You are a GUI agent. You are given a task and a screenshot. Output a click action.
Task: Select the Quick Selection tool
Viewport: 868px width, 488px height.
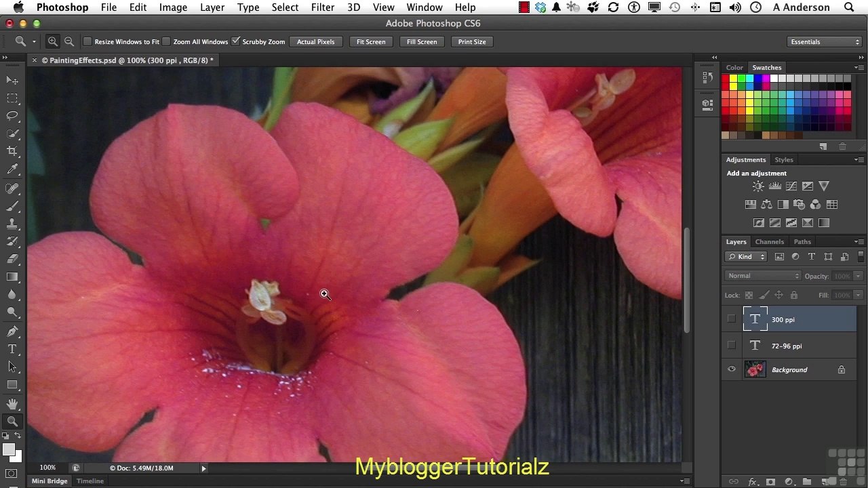pyautogui.click(x=12, y=134)
